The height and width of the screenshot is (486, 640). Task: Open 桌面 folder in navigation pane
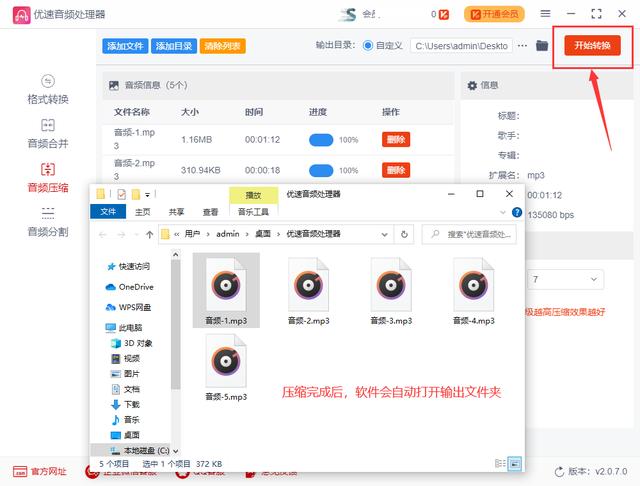tap(126, 435)
